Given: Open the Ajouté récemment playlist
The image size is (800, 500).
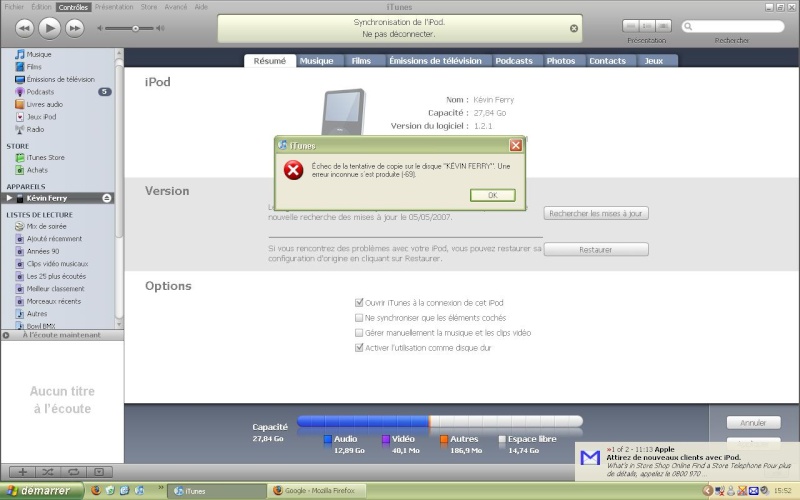Looking at the screenshot, I should point(54,239).
